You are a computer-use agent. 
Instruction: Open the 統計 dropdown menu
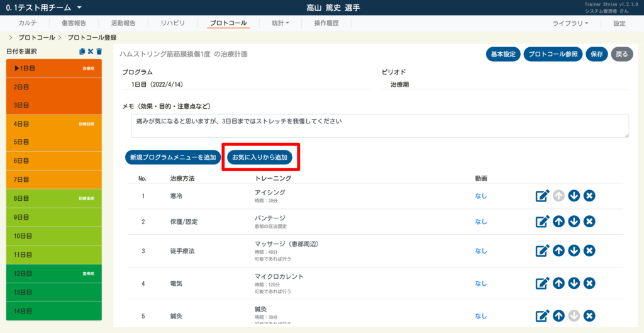coord(280,23)
